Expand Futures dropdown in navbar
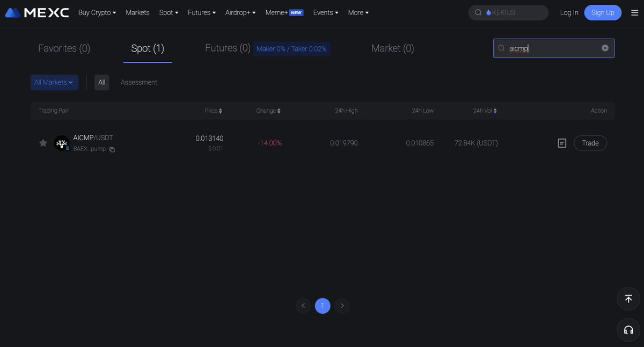 202,12
